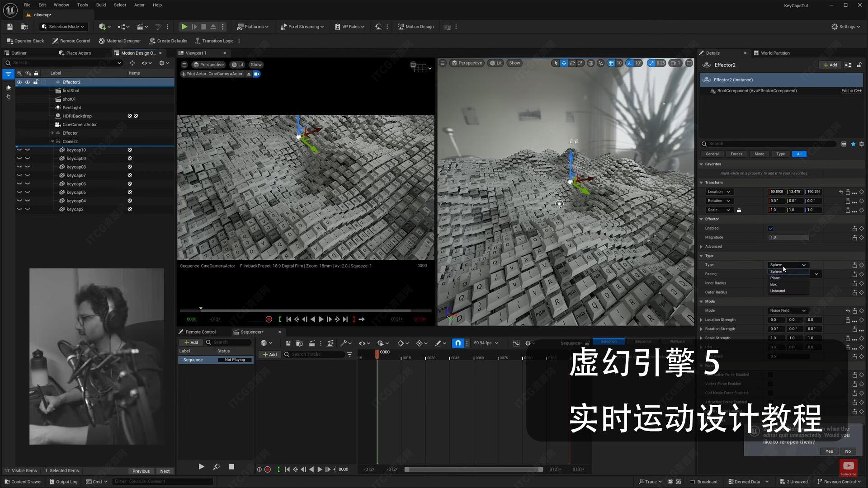The image size is (868, 488).
Task: Open the Content Drawer
Action: (x=23, y=482)
